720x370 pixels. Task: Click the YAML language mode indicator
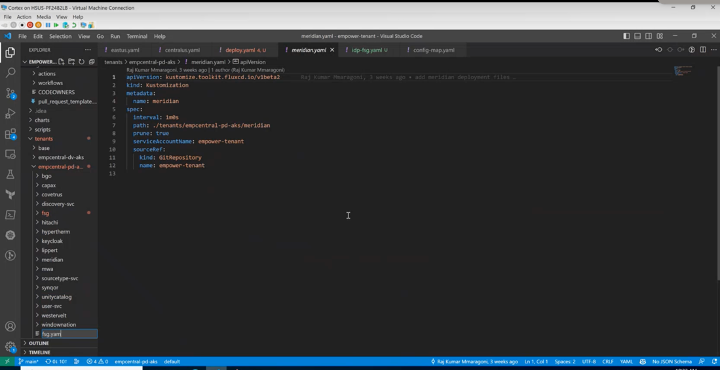pyautogui.click(x=626, y=362)
